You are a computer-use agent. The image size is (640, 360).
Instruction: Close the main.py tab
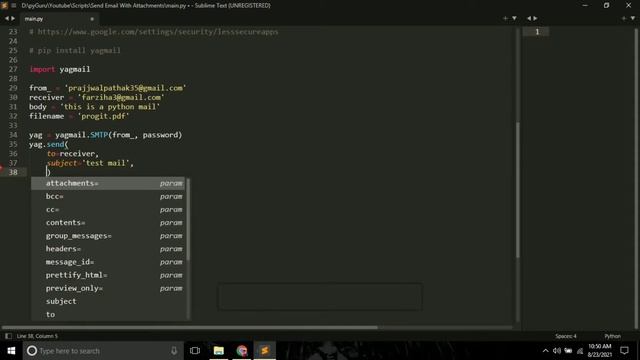92,19
